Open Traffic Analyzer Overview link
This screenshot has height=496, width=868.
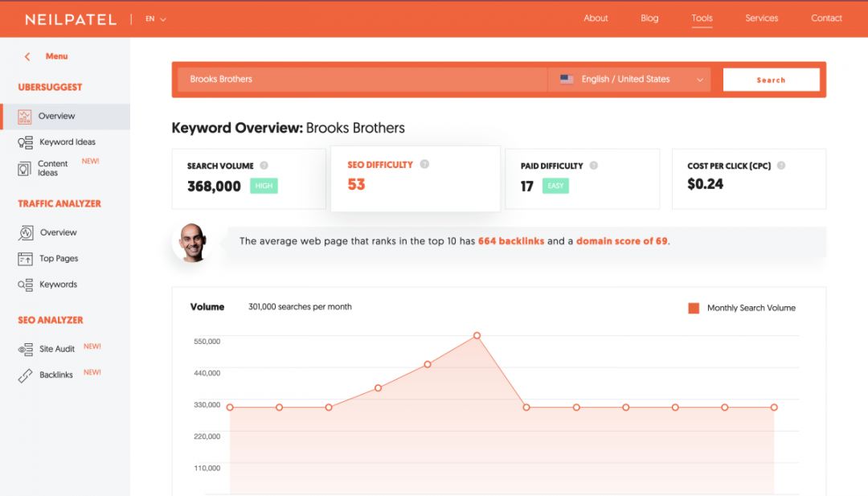click(x=58, y=232)
